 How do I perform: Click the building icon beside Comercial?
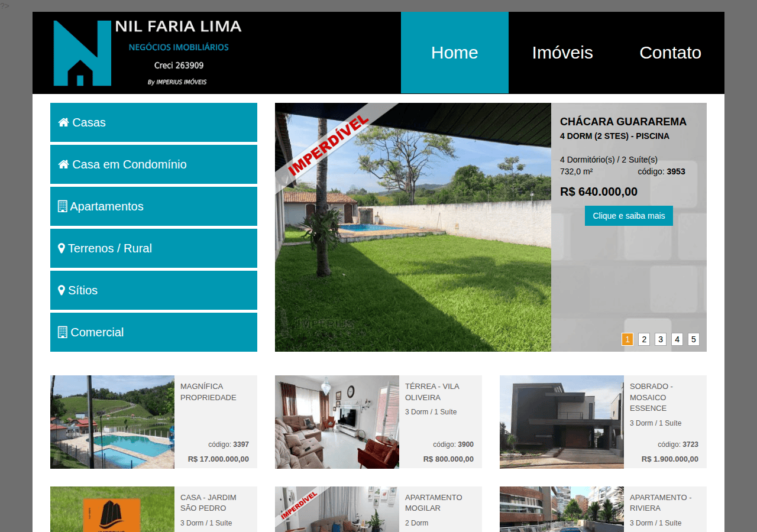[x=63, y=332]
